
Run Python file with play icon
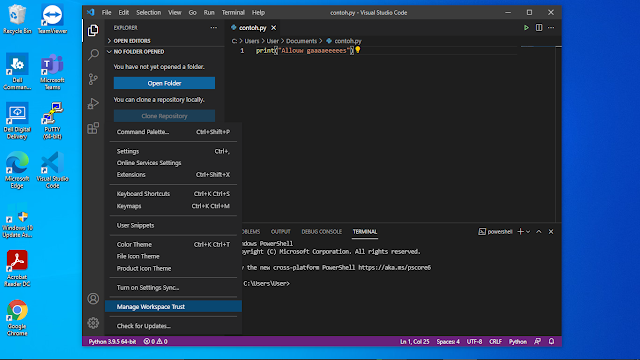tap(526, 27)
